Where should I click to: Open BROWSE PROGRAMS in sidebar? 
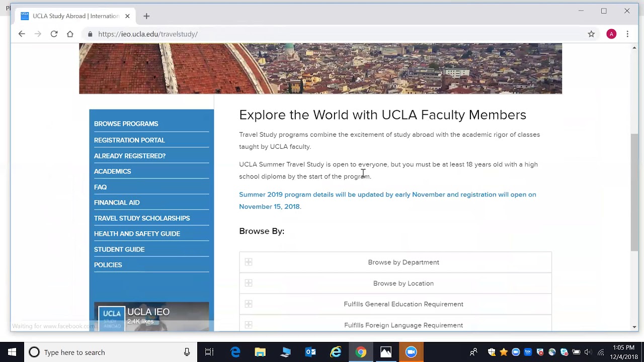click(x=126, y=124)
